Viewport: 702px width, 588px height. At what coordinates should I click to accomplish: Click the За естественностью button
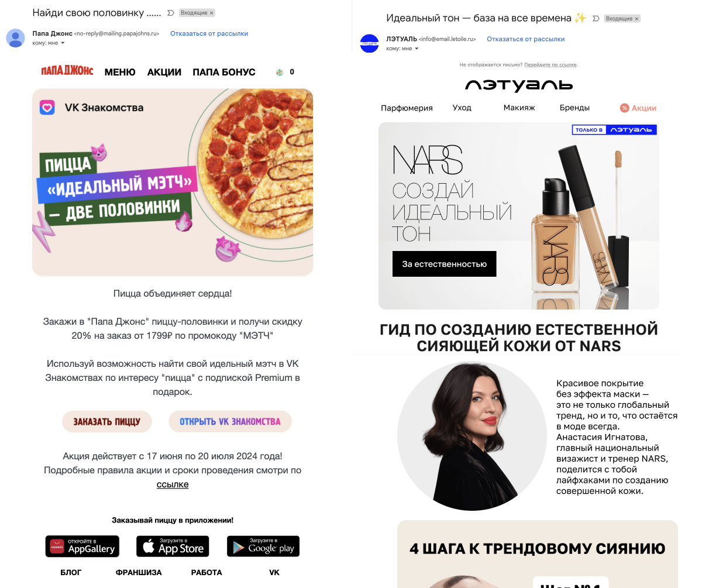tap(445, 264)
